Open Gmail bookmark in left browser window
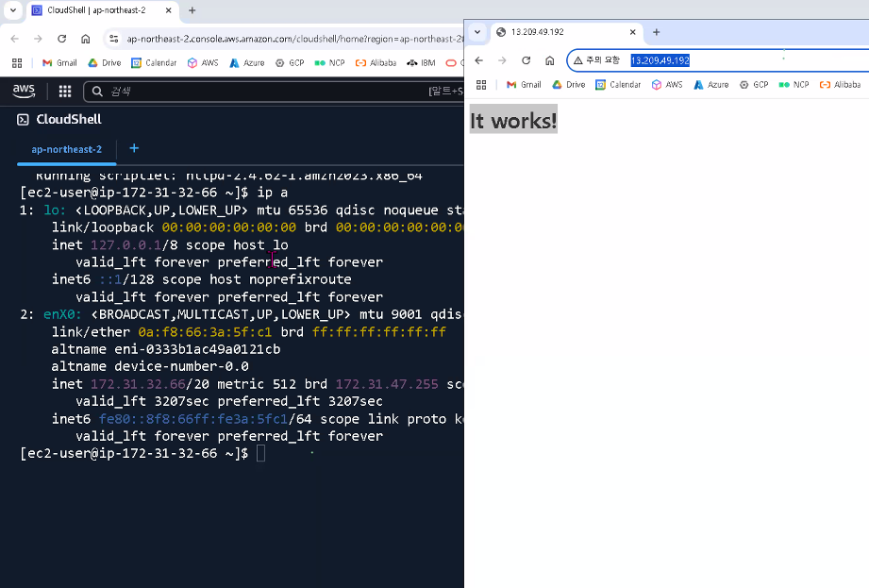This screenshot has height=588, width=869. point(59,63)
